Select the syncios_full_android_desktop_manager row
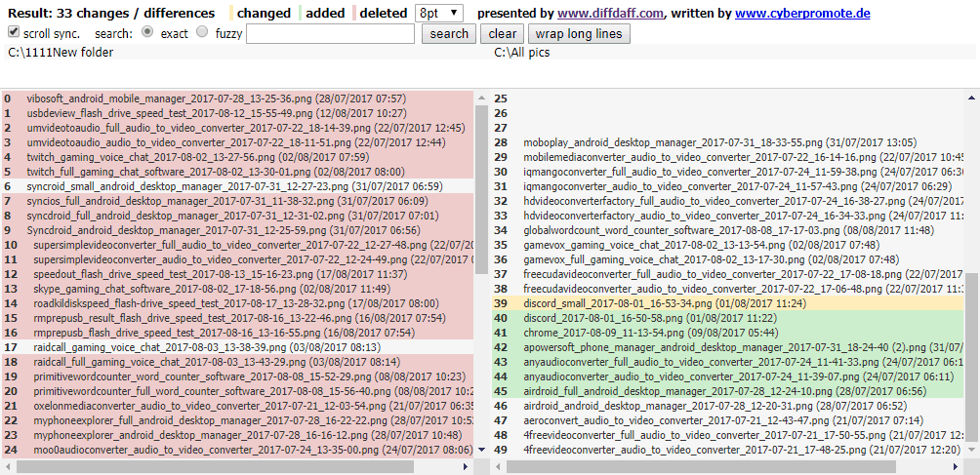Screen dimensions: 980x475 (x=237, y=201)
